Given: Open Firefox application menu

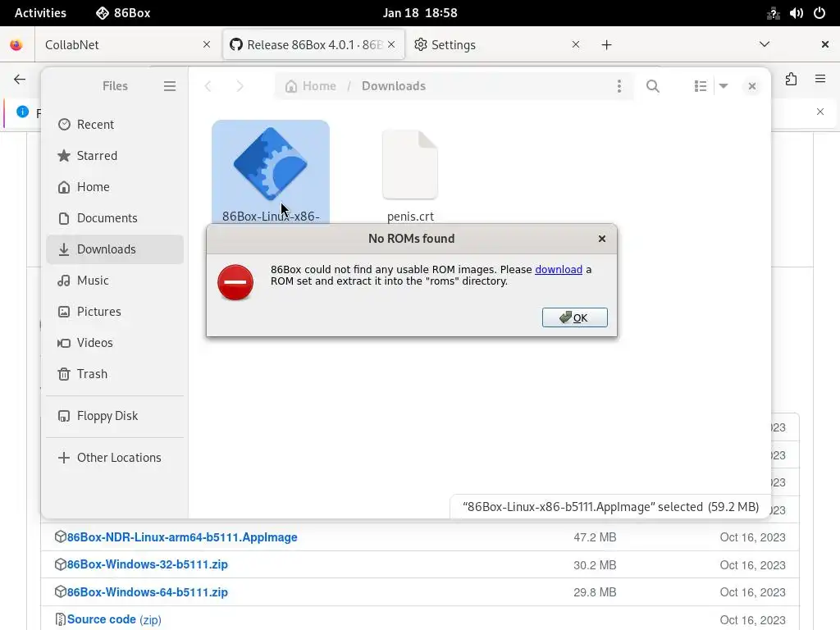Looking at the screenshot, I should pos(819,80).
